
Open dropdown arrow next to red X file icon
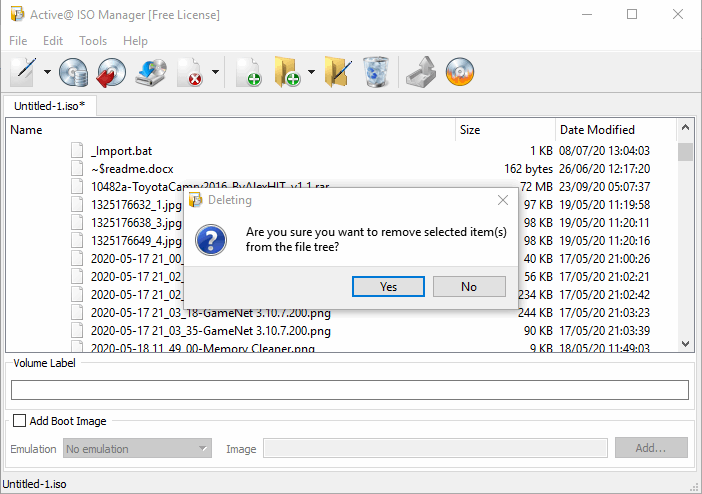pos(215,72)
